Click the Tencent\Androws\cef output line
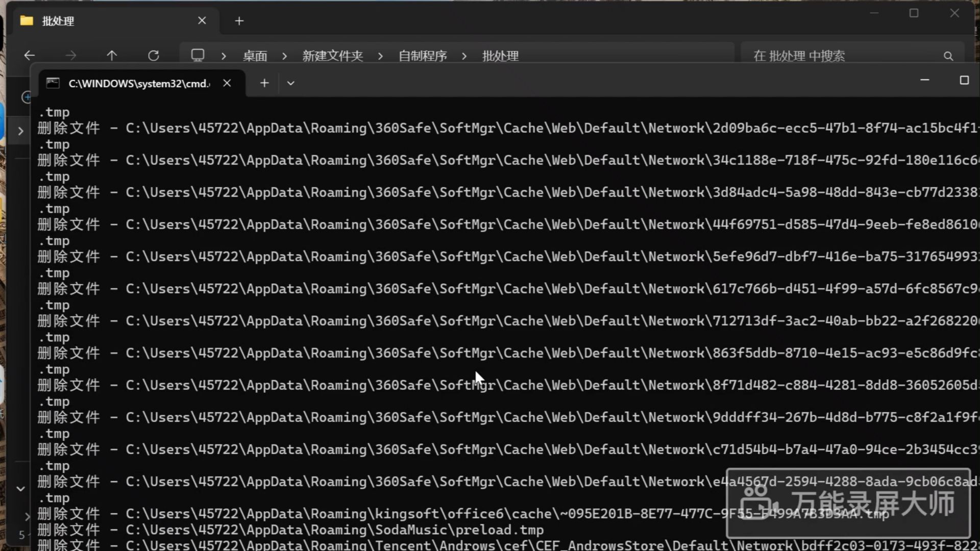The image size is (980, 551). [508, 544]
